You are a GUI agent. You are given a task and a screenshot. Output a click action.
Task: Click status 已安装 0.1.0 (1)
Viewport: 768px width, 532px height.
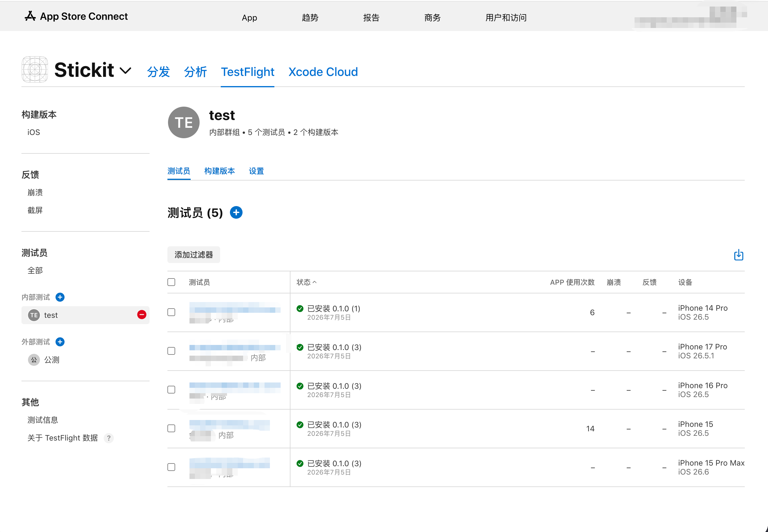(334, 309)
